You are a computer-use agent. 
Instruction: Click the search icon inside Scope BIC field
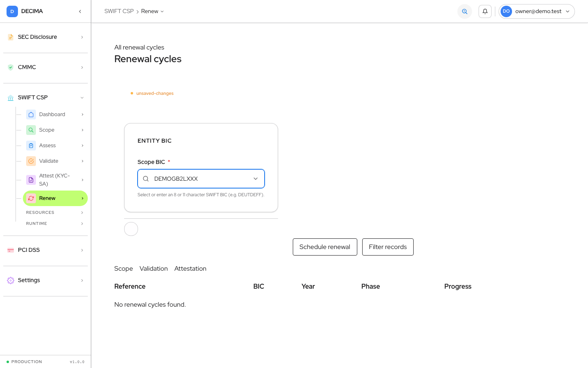tap(146, 179)
